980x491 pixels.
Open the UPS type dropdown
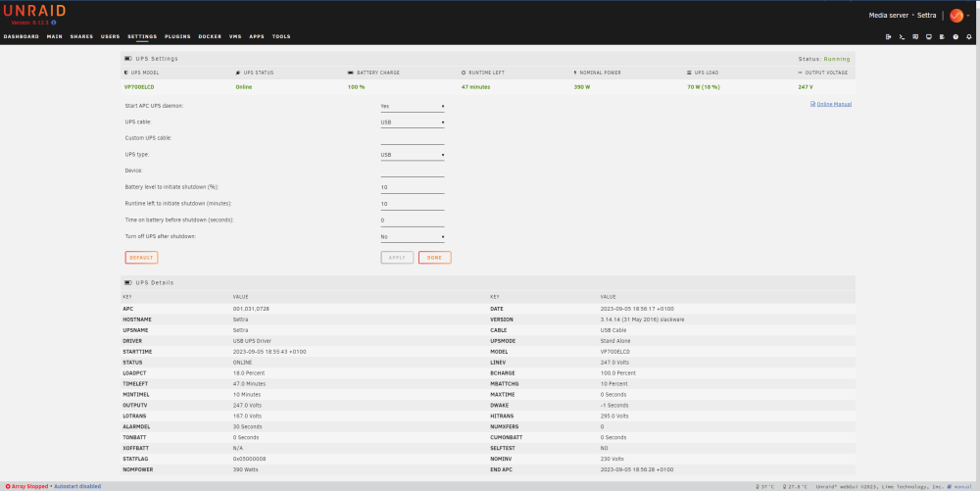click(413, 155)
